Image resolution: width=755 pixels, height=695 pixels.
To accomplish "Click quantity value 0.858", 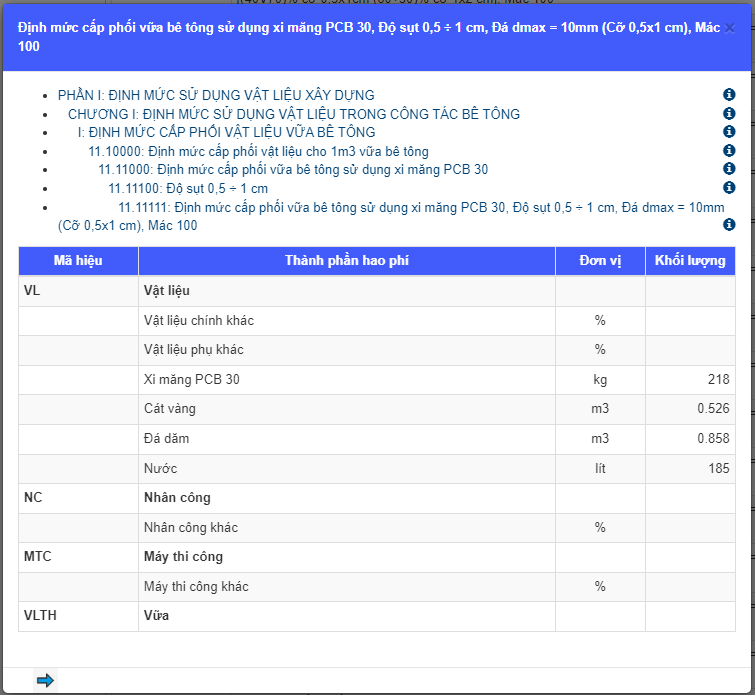I will [x=713, y=438].
